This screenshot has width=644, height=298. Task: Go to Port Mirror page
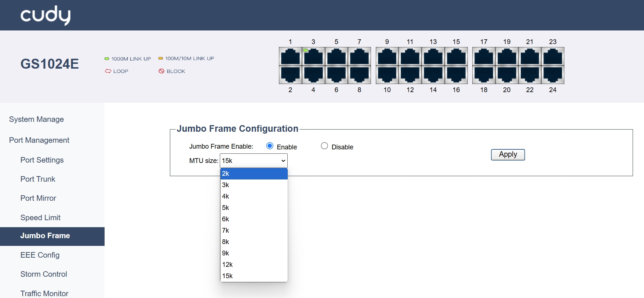pos(38,198)
